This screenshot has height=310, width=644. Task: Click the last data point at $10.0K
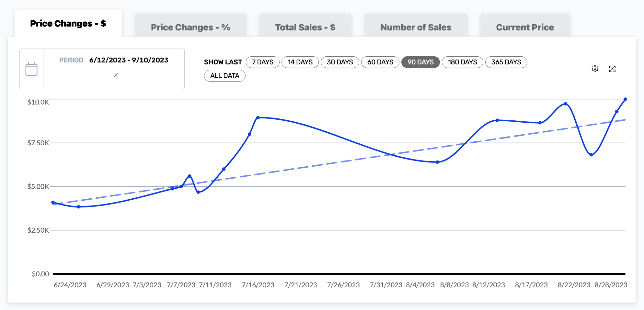click(x=625, y=99)
